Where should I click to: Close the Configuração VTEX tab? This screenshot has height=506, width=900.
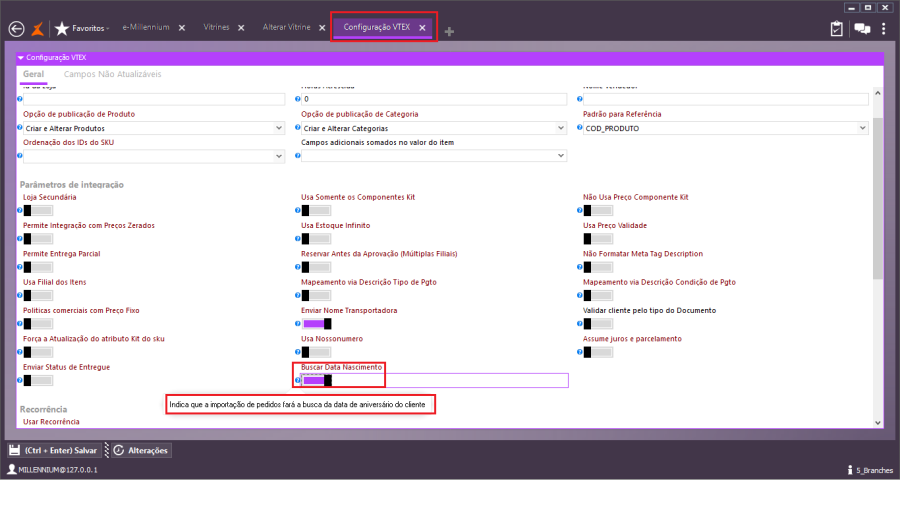422,28
